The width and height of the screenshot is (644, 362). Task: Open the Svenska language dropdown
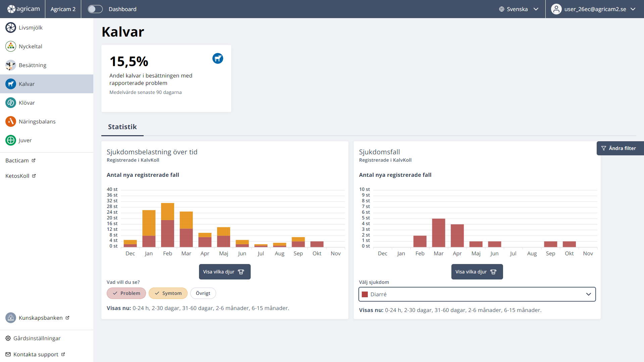tap(518, 9)
